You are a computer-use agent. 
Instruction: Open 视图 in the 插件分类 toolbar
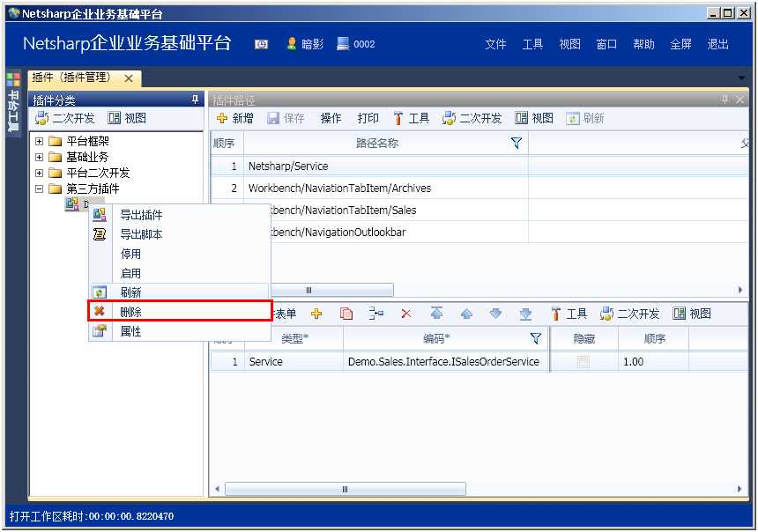127,118
